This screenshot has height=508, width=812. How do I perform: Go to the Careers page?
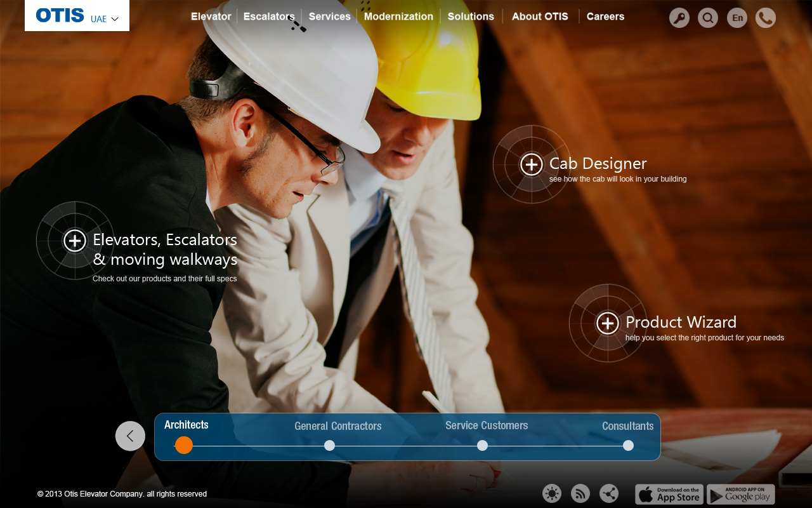[x=605, y=17]
